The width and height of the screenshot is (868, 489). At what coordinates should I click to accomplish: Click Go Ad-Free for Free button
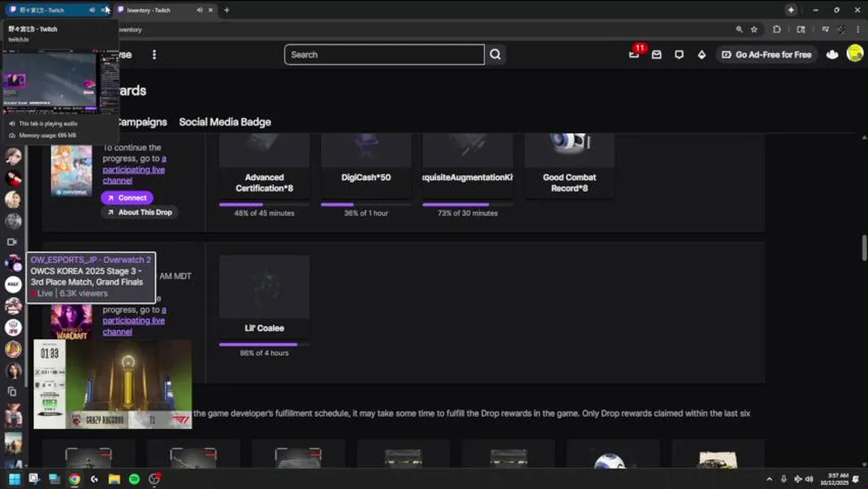pos(766,54)
